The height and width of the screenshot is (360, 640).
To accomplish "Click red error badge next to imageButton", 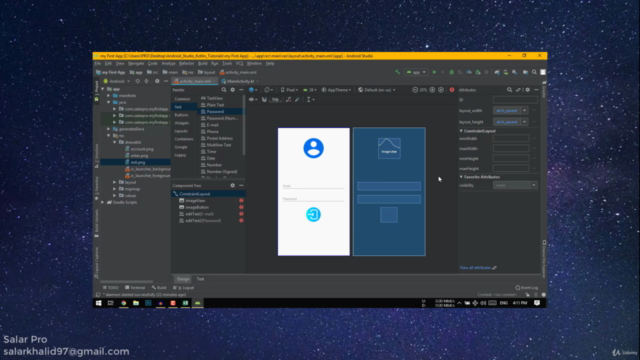I will [x=241, y=207].
